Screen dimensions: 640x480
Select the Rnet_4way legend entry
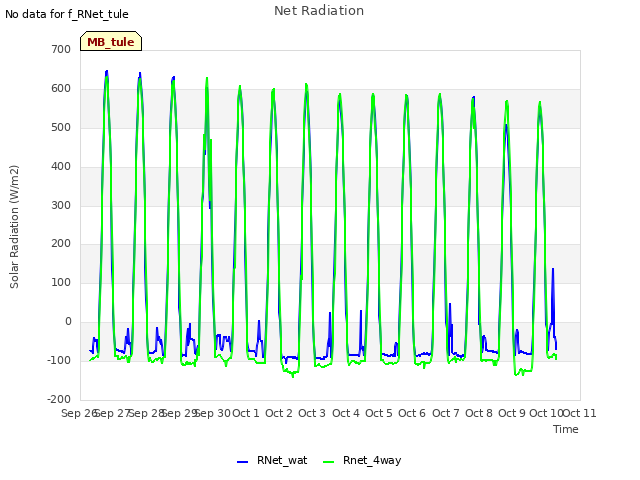362,460
